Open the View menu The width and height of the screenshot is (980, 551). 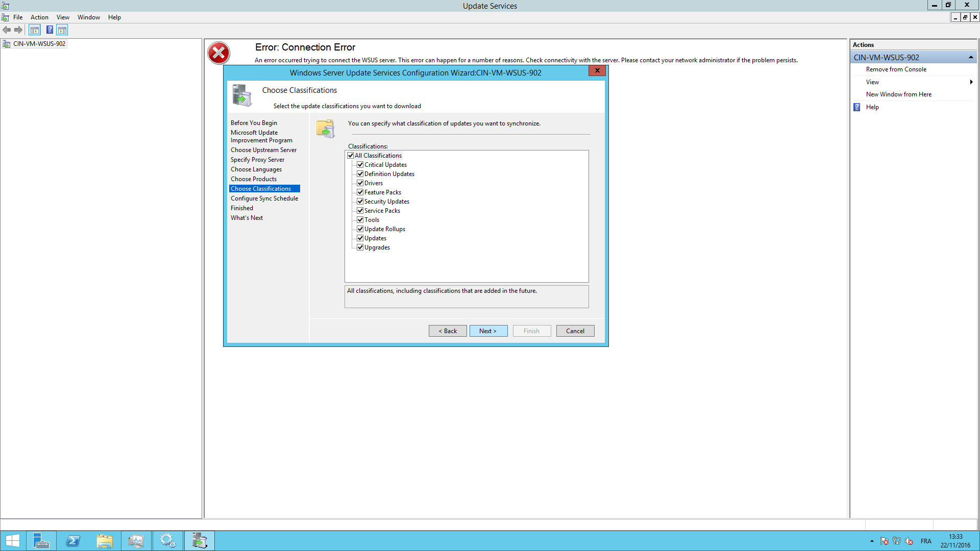click(63, 17)
